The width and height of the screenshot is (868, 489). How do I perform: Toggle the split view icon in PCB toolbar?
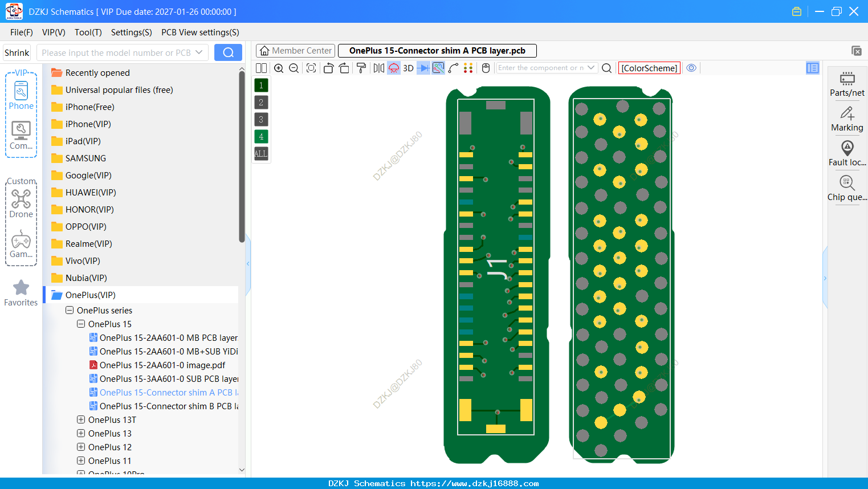261,68
